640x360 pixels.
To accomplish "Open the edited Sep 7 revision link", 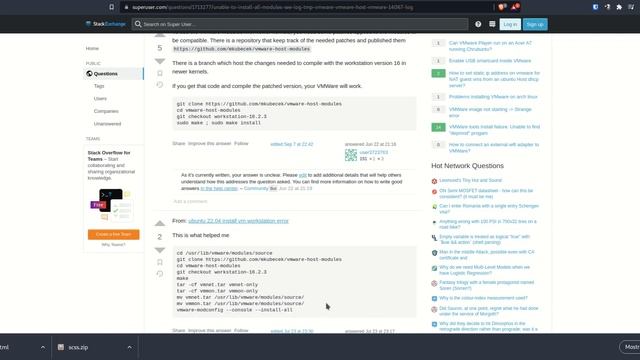I will coord(291,144).
